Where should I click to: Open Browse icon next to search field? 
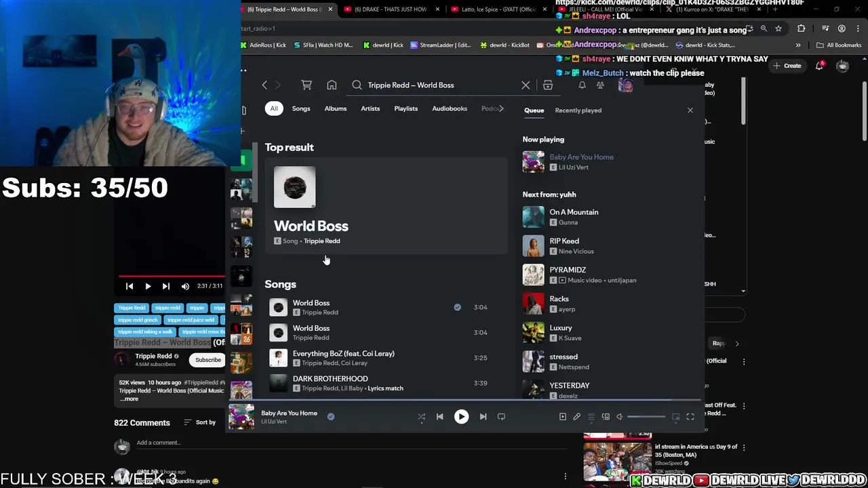click(548, 85)
